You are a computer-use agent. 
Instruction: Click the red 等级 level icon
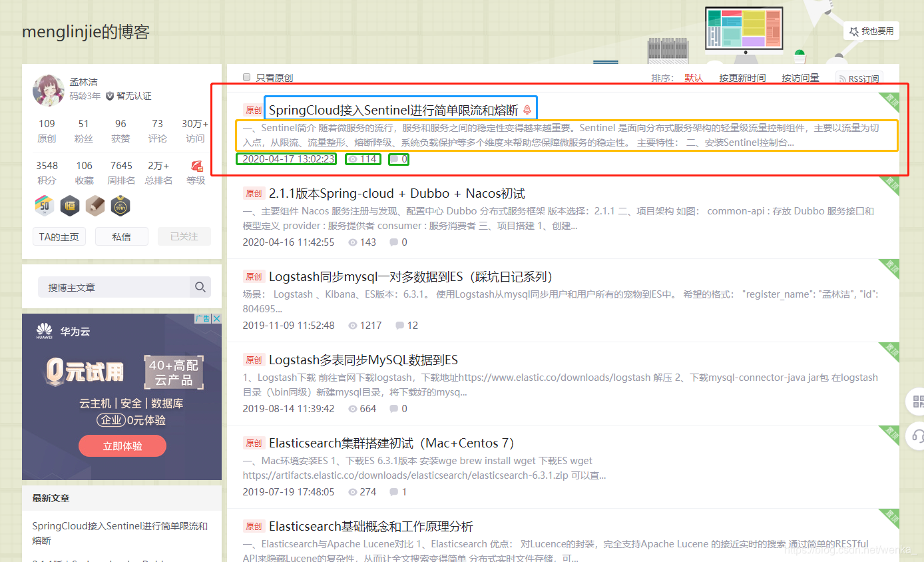197,165
